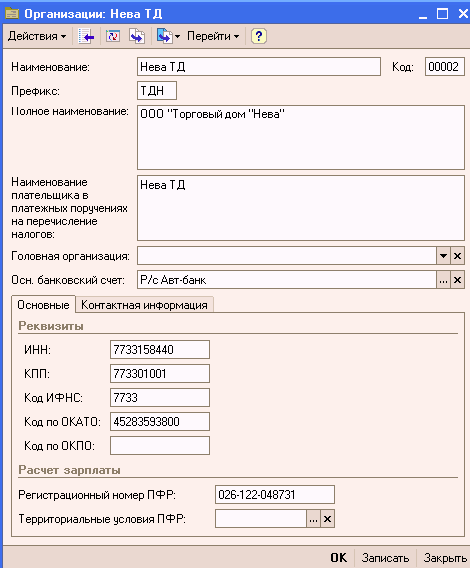Click the re-read refresh toolbar icon
Image resolution: width=470 pixels, height=568 pixels.
point(113,36)
